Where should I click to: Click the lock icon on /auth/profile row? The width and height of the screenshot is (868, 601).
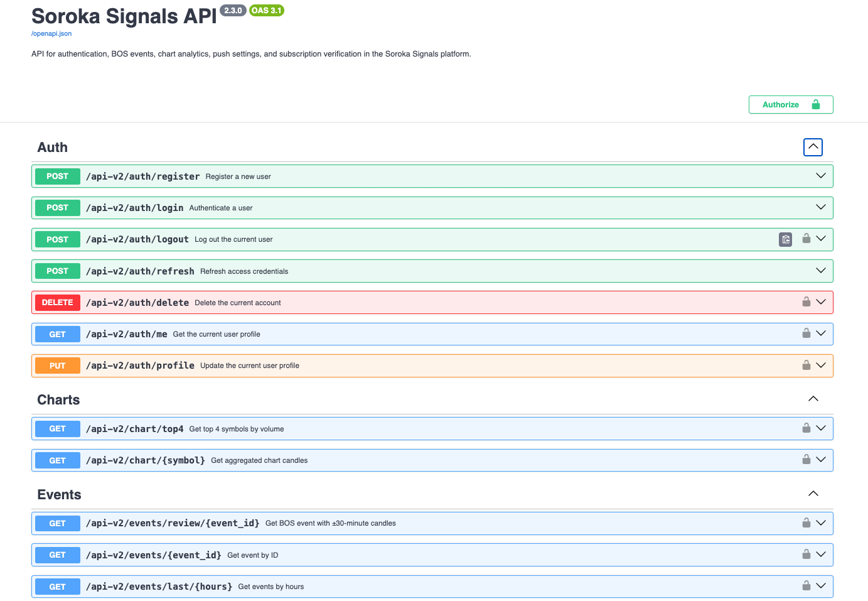pyautogui.click(x=806, y=365)
